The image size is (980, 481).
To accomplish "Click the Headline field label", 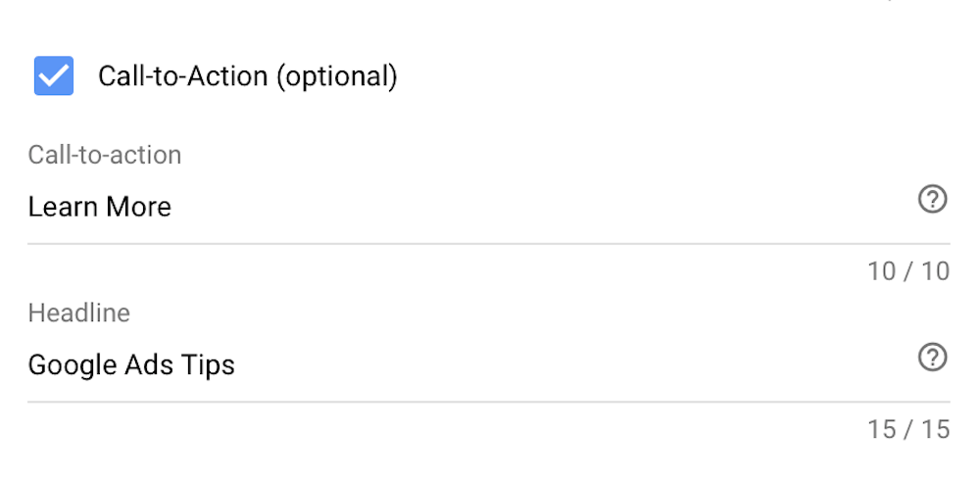I will pos(78,313).
